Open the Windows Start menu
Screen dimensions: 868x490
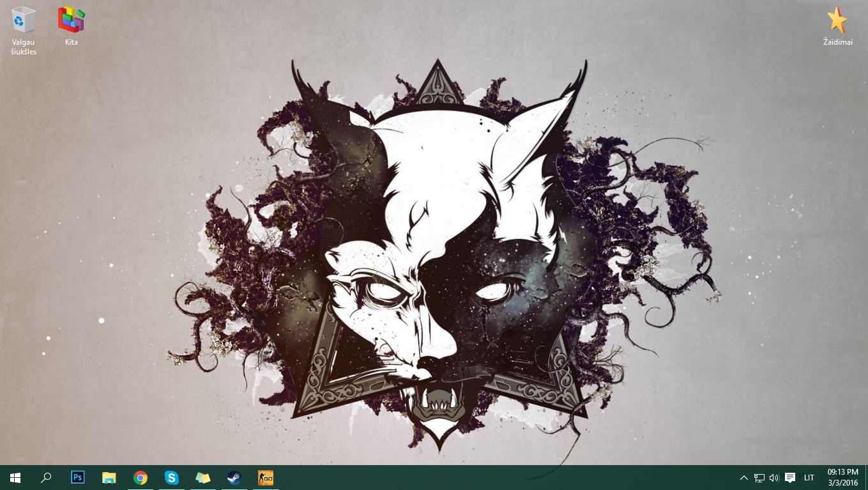pos(15,477)
